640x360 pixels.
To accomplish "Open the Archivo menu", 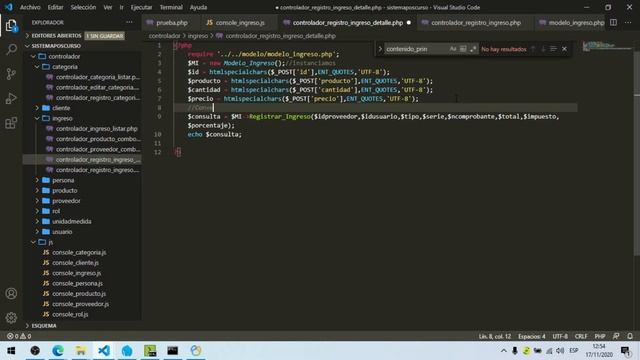I will pos(30,7).
